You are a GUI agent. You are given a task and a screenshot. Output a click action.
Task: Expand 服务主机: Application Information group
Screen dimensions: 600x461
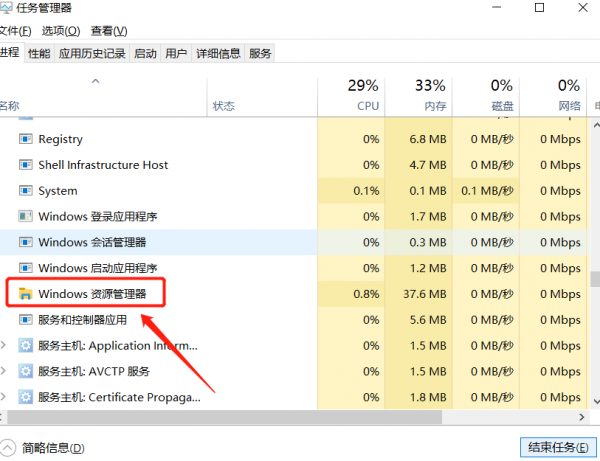(x=3, y=345)
